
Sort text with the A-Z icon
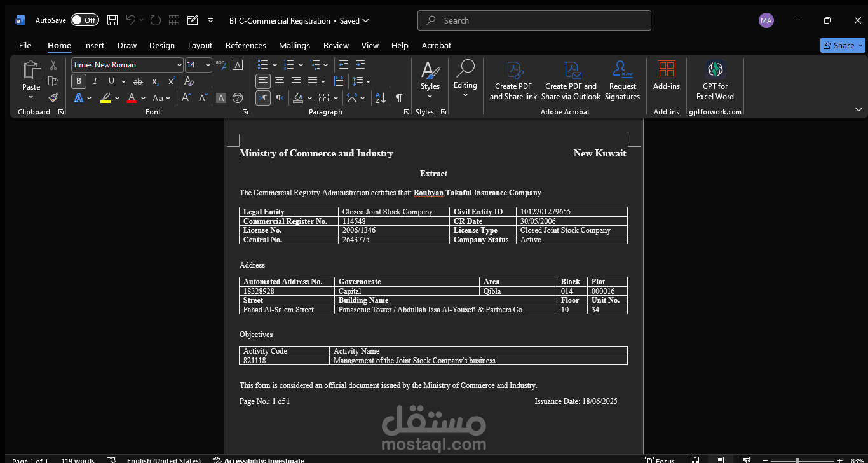point(380,98)
